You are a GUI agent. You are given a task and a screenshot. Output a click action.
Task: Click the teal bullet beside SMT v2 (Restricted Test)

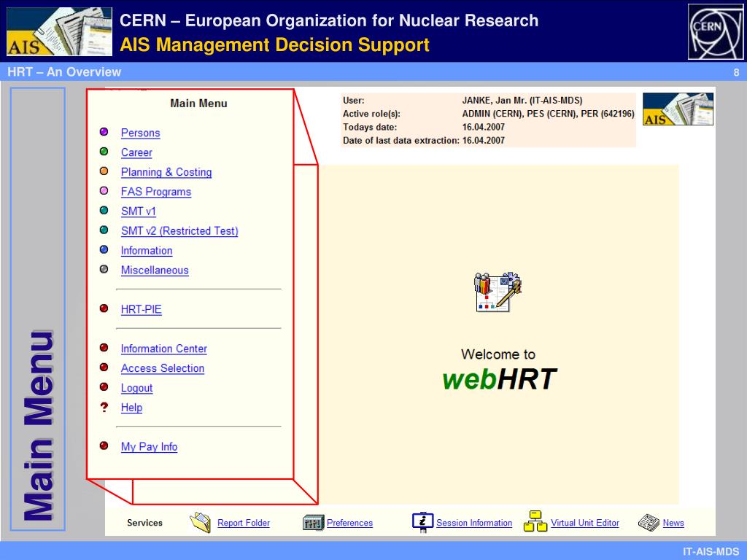[104, 230]
